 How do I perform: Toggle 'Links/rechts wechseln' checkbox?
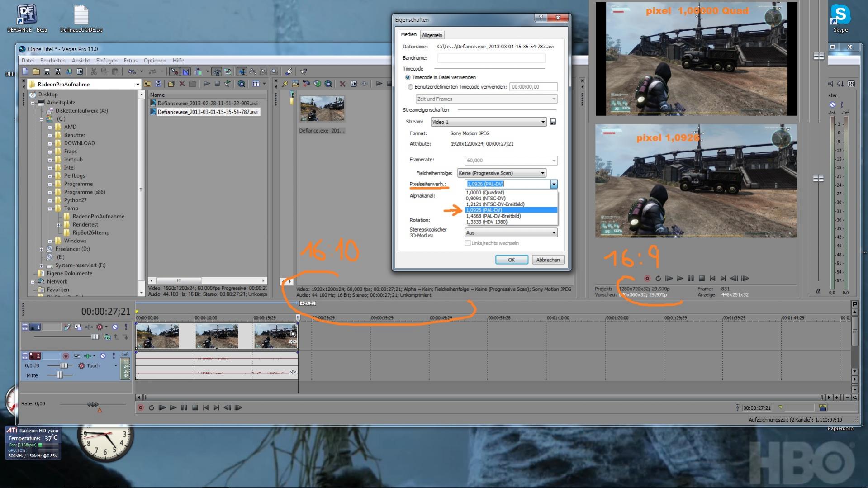(x=468, y=243)
